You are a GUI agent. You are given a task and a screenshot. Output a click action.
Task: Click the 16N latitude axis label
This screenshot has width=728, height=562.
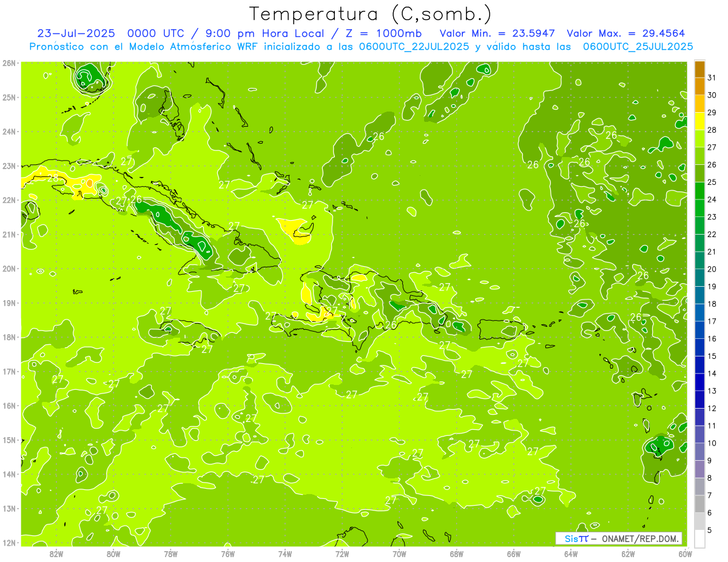click(x=9, y=406)
